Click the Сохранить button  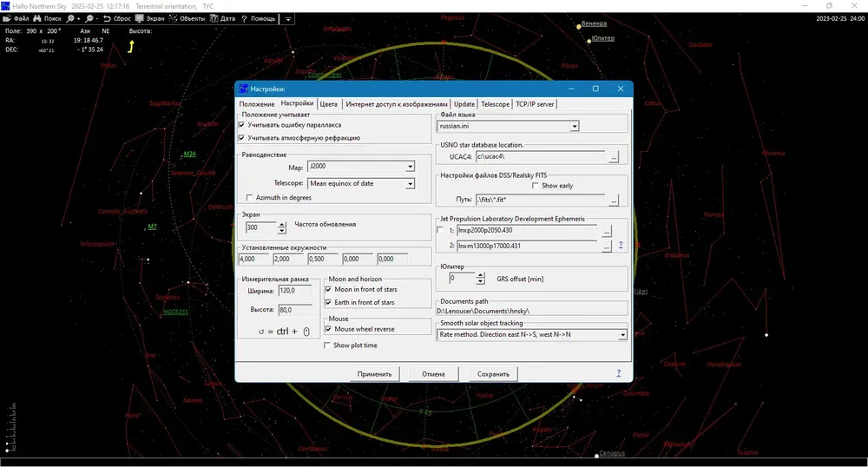click(493, 374)
